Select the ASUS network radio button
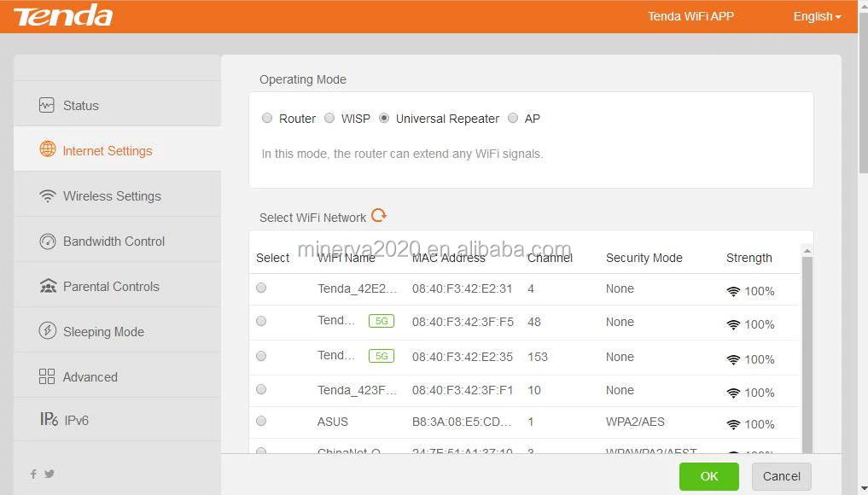 (x=261, y=422)
